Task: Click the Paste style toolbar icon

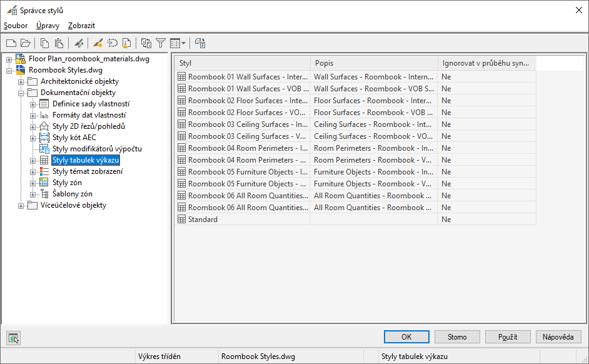Action: click(59, 43)
